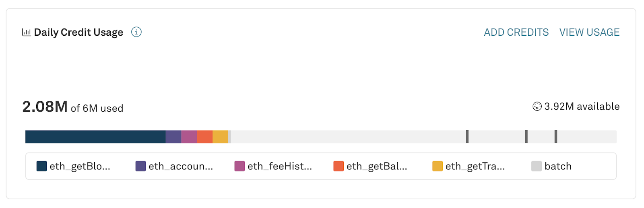Select the orange-red segment of usage bar
Screen dimensions: 644x208
[205, 137]
